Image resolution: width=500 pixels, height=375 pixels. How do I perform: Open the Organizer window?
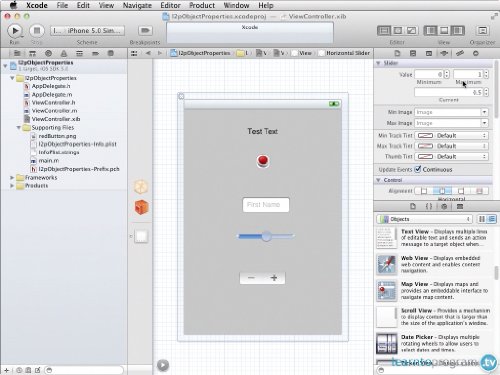(482, 31)
